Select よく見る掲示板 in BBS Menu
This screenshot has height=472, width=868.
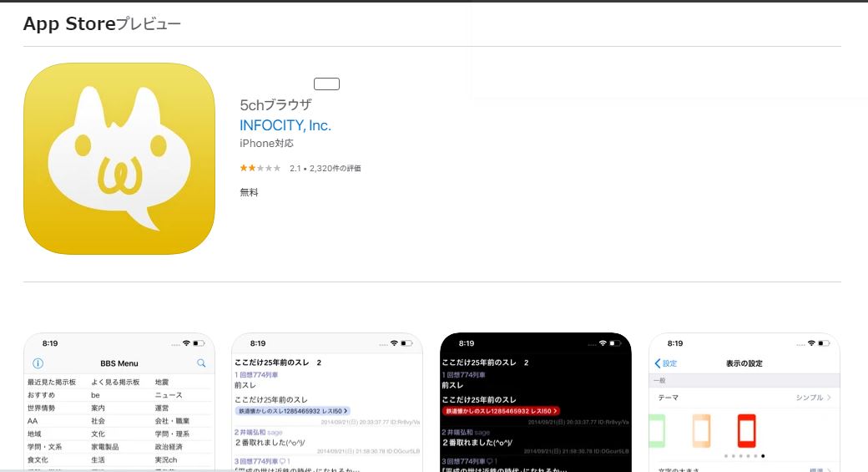(115, 383)
